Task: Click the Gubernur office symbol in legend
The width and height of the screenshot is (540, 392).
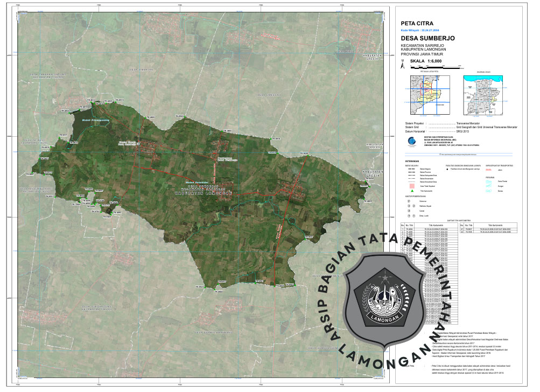Action: click(409, 201)
